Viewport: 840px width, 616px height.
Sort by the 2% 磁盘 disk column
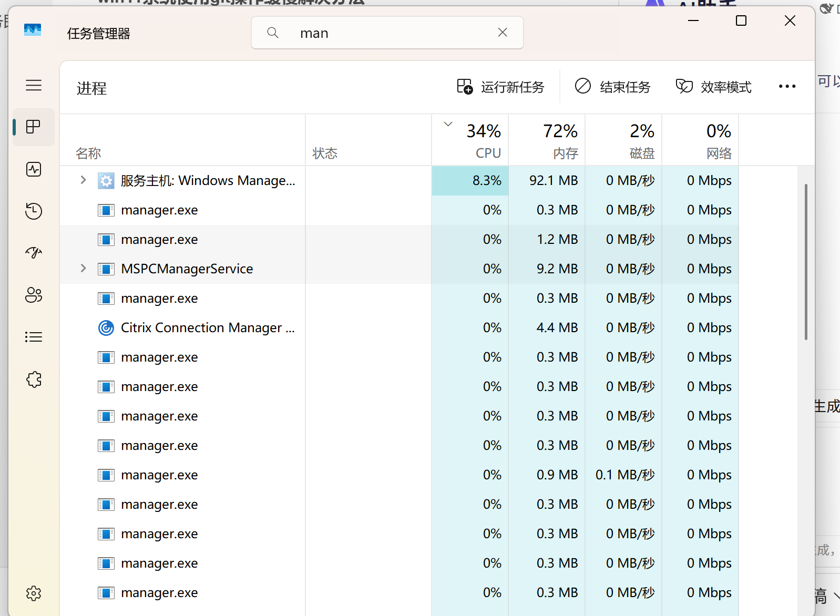[x=623, y=140]
